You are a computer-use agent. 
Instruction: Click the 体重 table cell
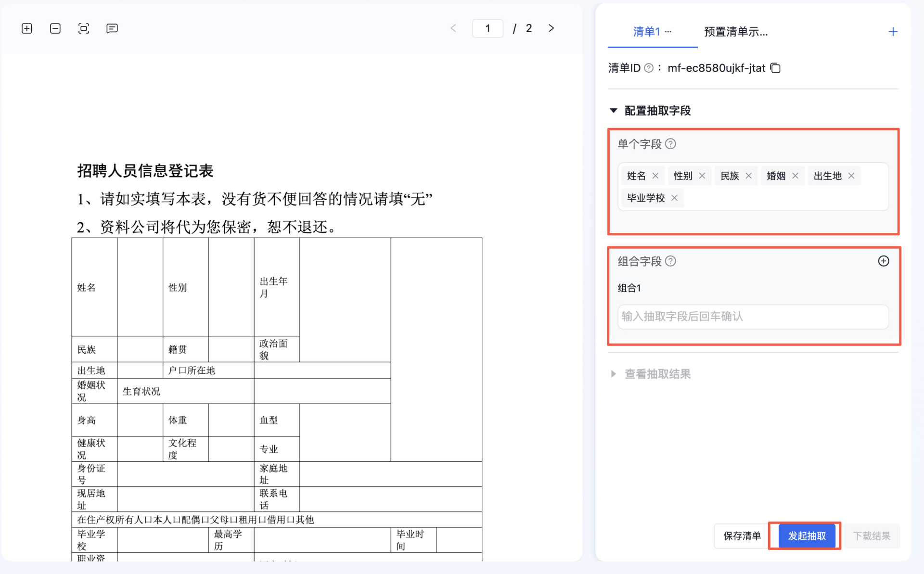[186, 420]
